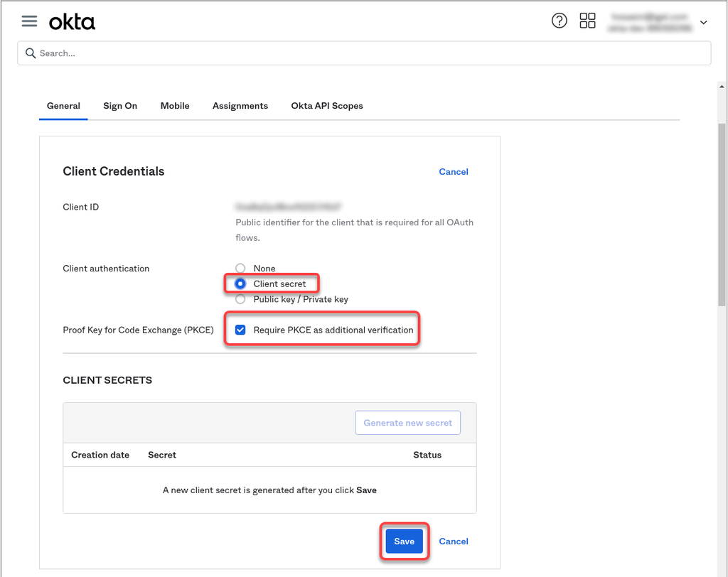
Task: Select the None authentication option
Action: tap(240, 268)
